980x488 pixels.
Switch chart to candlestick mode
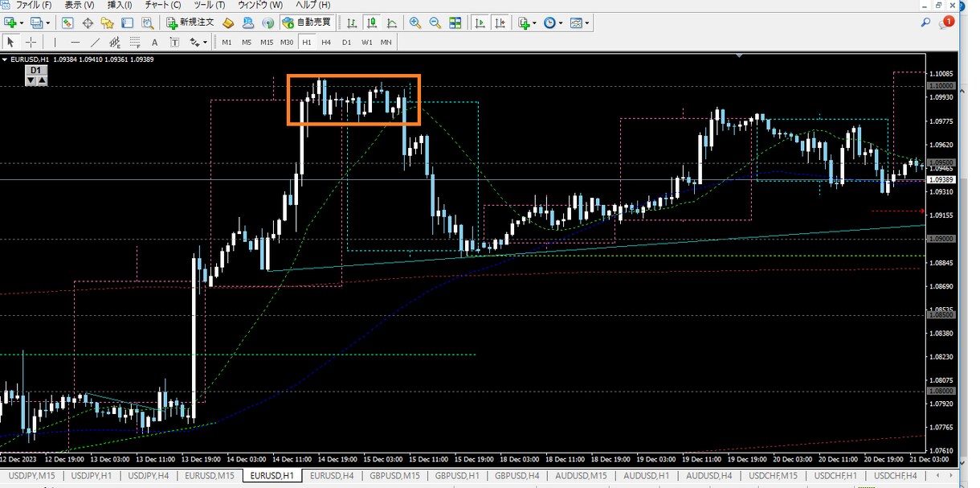click(372, 23)
